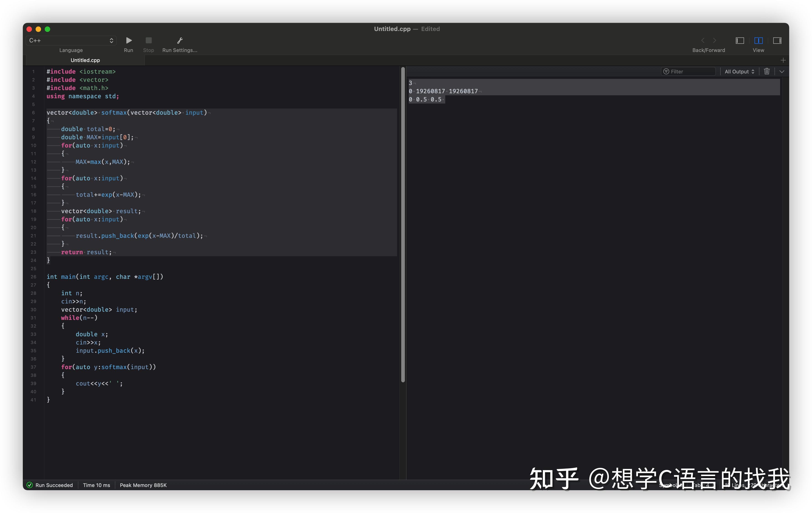
Task: Click the 'cout<<y' code line
Action: point(99,383)
